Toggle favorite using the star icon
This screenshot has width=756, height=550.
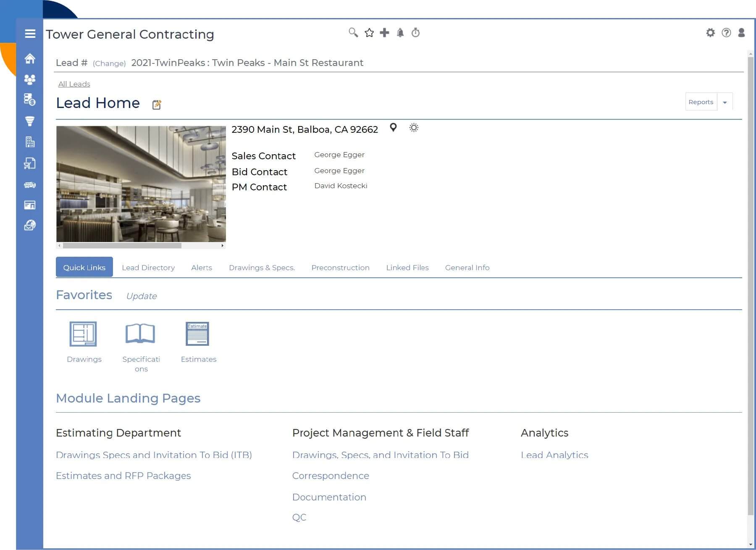pyautogui.click(x=369, y=32)
